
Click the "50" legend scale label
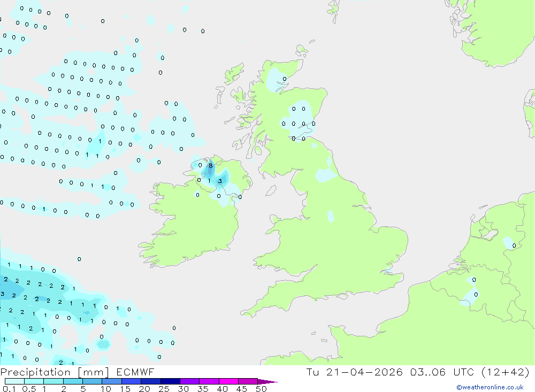(x=261, y=389)
